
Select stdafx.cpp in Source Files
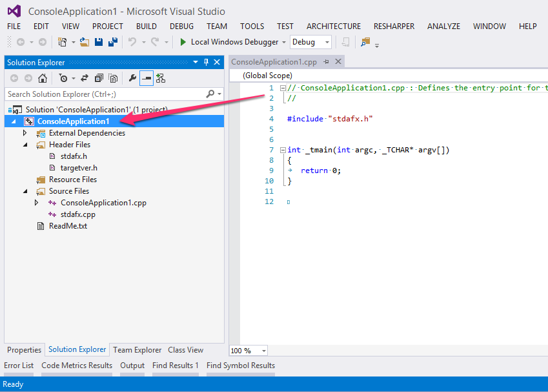[x=77, y=214]
